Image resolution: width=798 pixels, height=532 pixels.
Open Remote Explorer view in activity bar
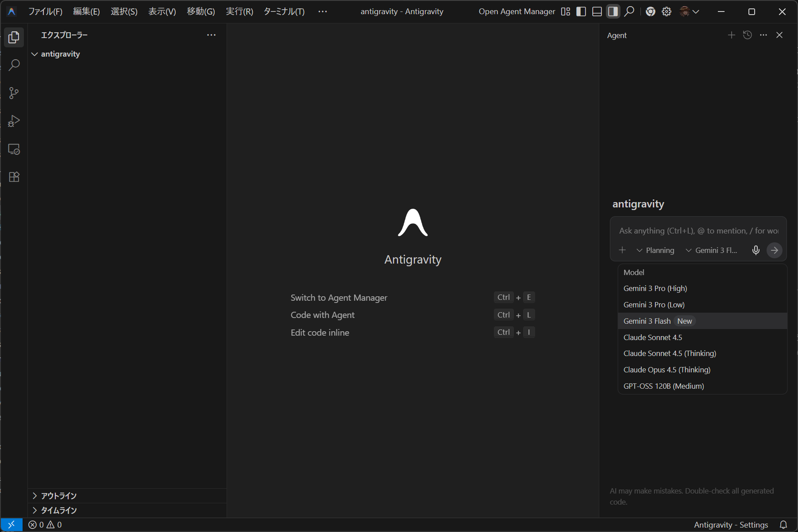coord(14,149)
